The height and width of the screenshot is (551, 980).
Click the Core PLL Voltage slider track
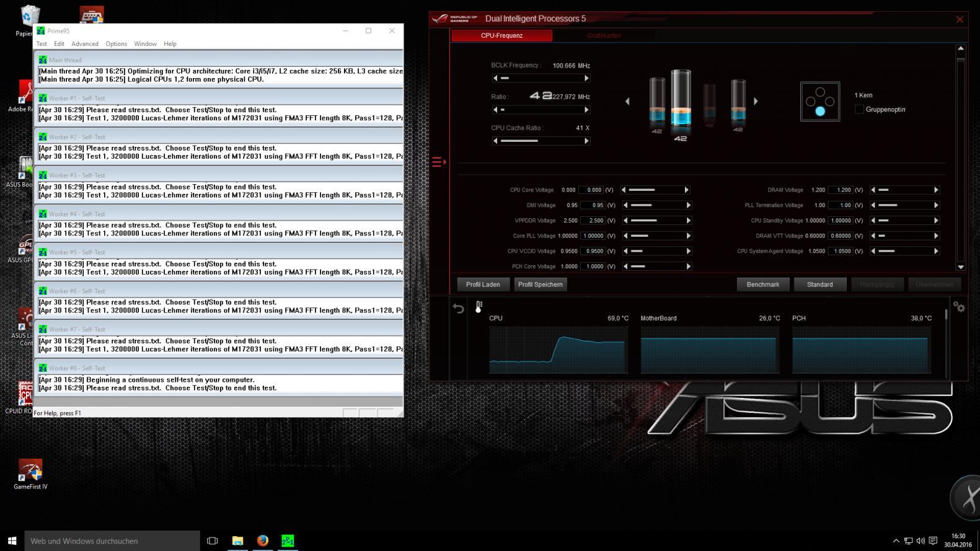pyautogui.click(x=657, y=236)
